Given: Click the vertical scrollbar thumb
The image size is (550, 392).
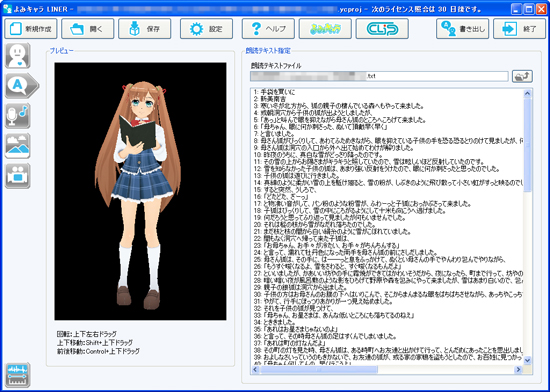Looking at the screenshot, I should [527, 145].
